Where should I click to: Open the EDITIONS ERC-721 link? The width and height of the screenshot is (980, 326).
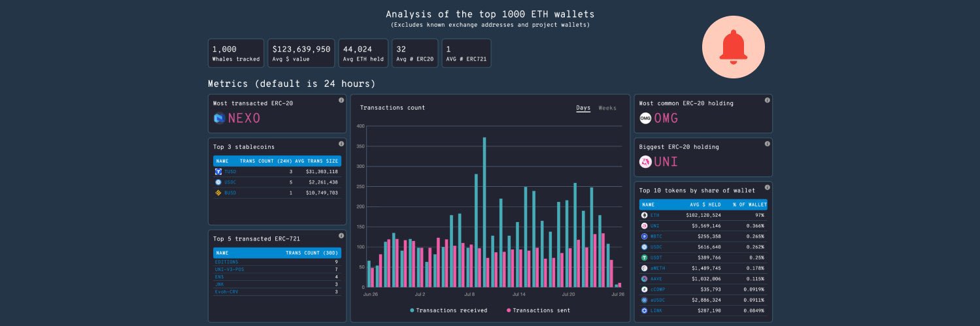click(227, 262)
